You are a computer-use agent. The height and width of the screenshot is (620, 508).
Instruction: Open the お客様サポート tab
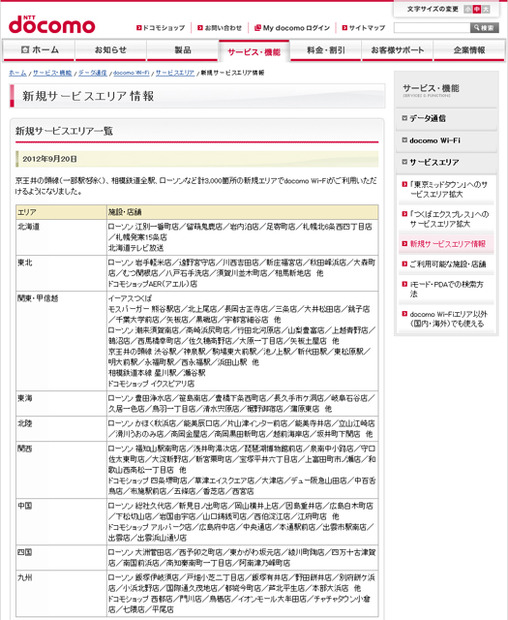(x=397, y=51)
